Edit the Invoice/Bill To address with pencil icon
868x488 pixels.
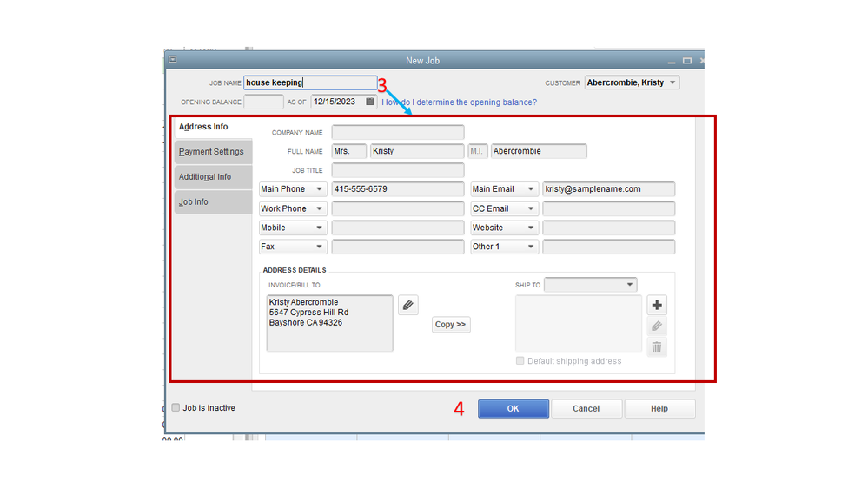[x=408, y=305]
